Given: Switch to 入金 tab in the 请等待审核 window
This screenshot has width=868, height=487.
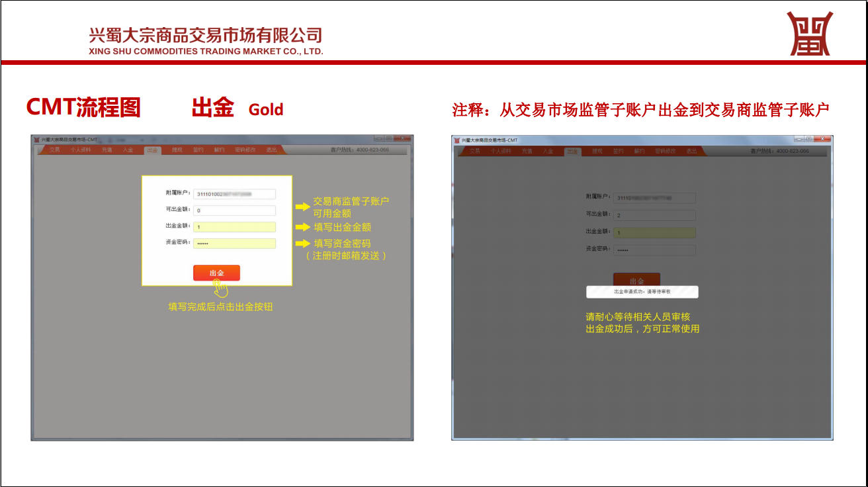Looking at the screenshot, I should 548,152.
